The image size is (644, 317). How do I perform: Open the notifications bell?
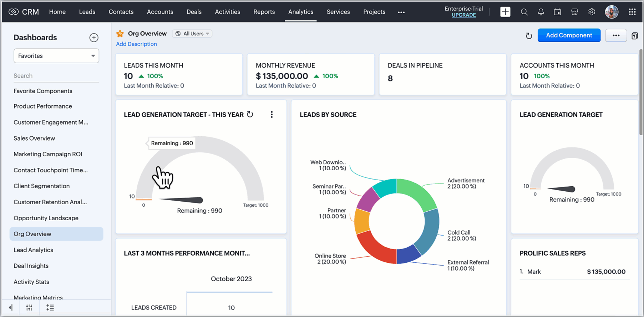(541, 12)
